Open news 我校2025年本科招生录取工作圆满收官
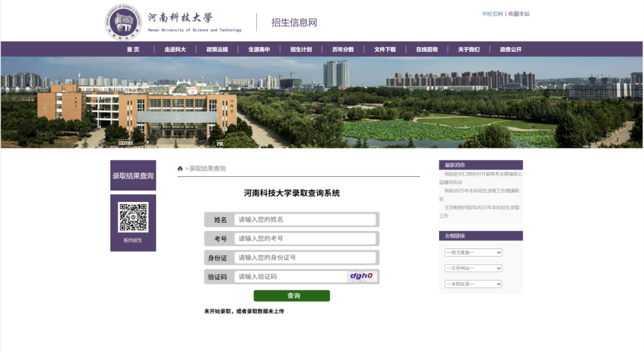Image resolution: width=644 pixels, height=352 pixels. [479, 195]
